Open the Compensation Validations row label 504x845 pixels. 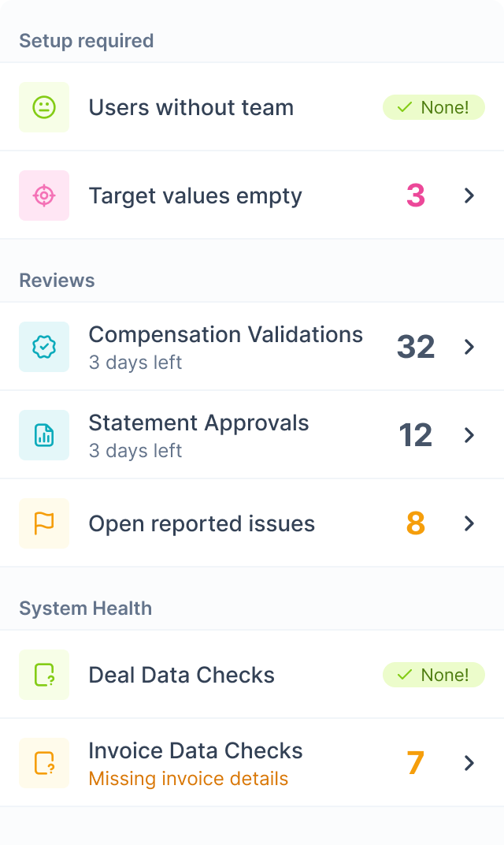(x=225, y=335)
